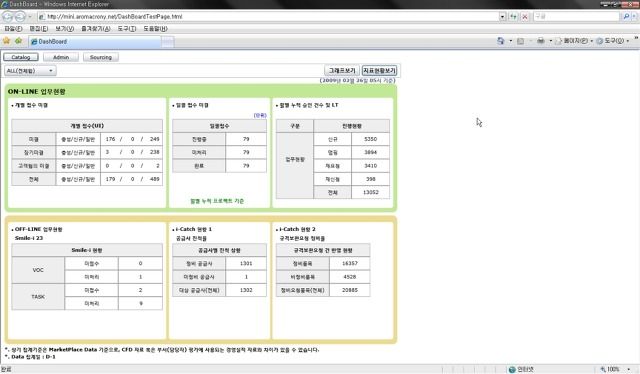640x374 pixels.
Task: Click the 그래프보기 button
Action: [342, 71]
